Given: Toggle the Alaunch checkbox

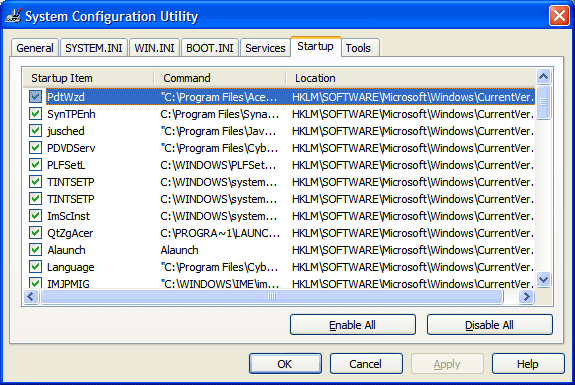Looking at the screenshot, I should 36,250.
